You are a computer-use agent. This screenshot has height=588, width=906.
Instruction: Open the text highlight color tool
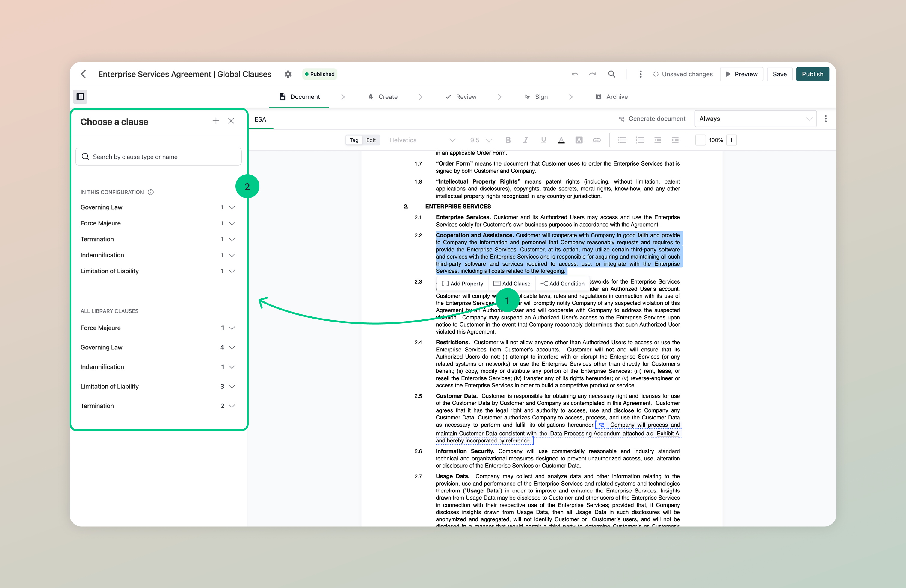(x=579, y=140)
